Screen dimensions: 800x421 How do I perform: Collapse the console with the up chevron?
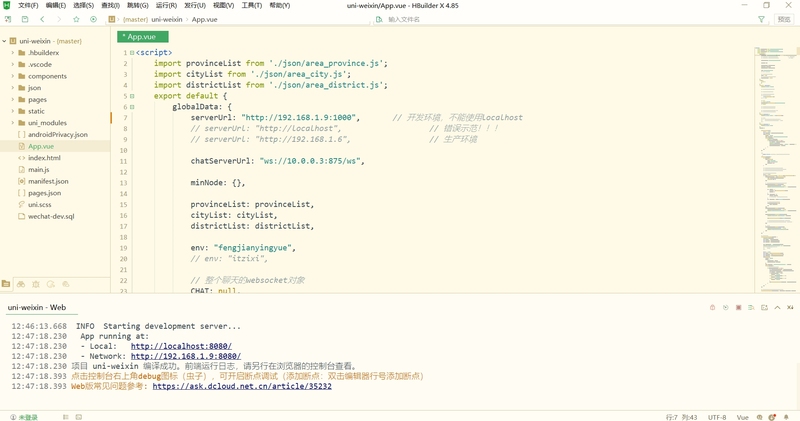point(777,307)
